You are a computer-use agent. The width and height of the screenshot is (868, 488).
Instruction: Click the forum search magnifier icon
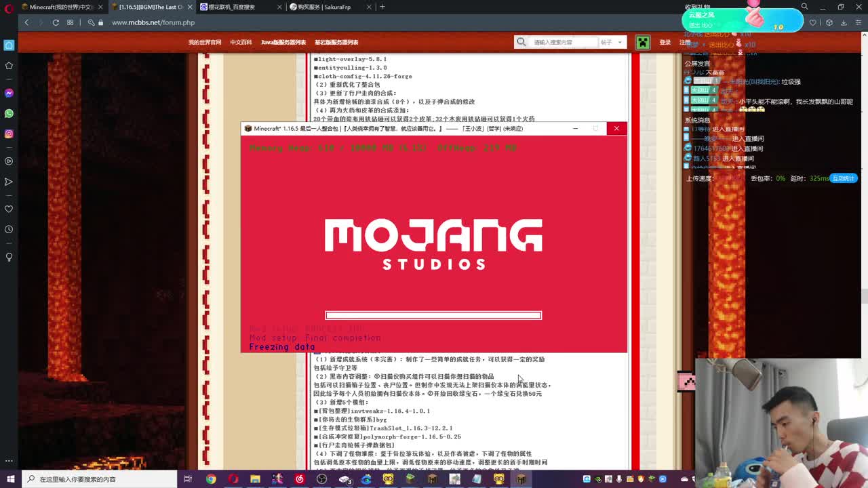click(x=521, y=42)
